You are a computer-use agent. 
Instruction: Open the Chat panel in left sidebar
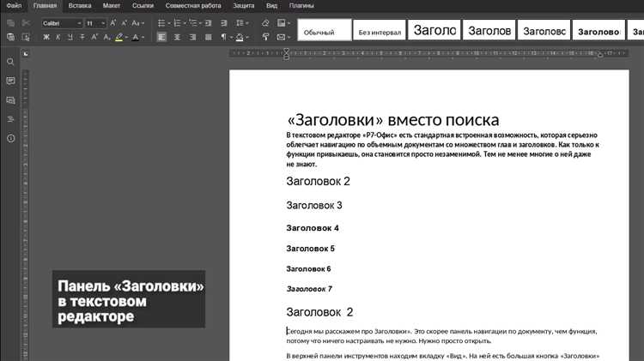click(x=10, y=100)
